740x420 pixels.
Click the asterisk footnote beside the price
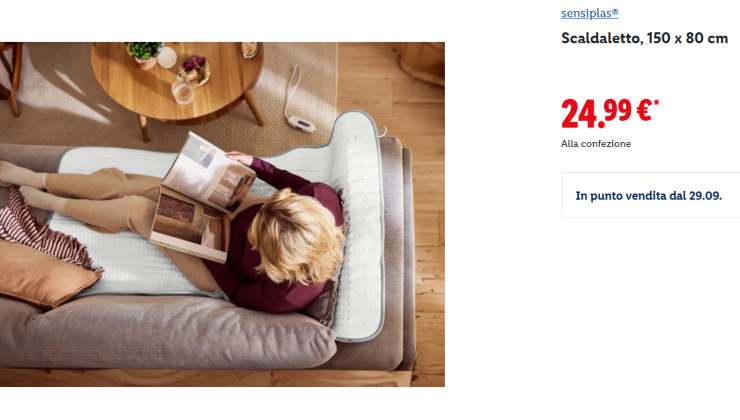[656, 101]
